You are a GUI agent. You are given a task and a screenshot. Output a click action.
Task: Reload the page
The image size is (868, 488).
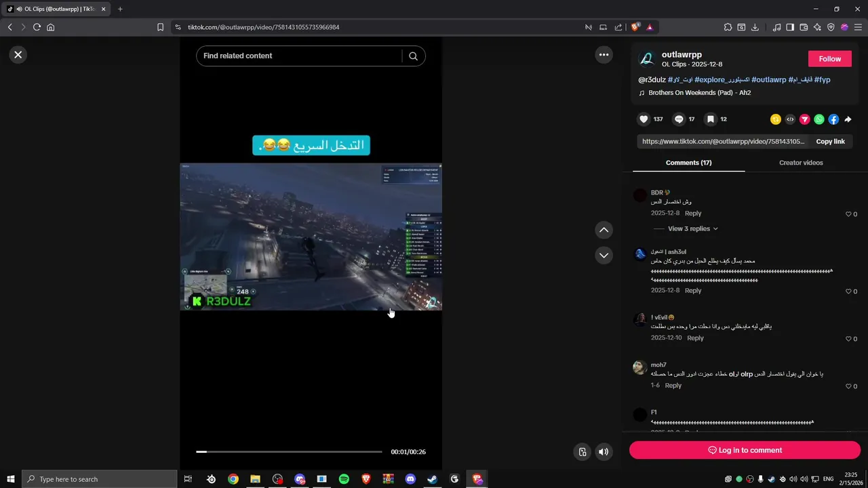click(37, 27)
